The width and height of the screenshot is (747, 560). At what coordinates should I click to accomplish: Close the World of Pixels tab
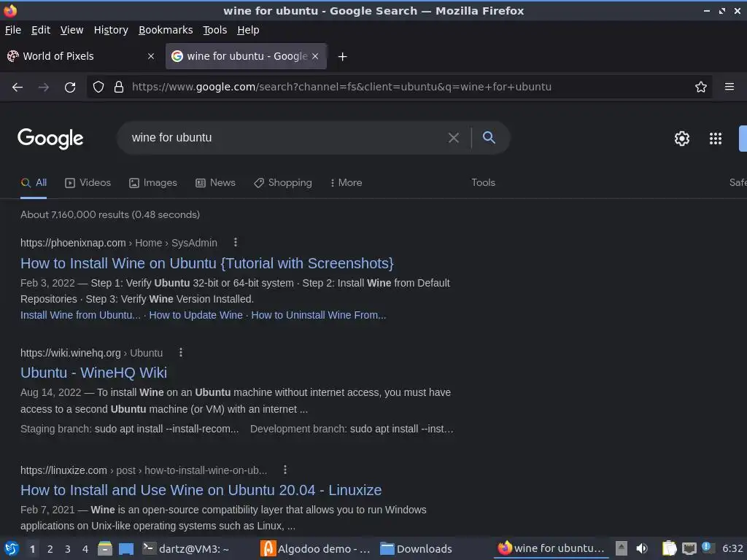pyautogui.click(x=151, y=56)
